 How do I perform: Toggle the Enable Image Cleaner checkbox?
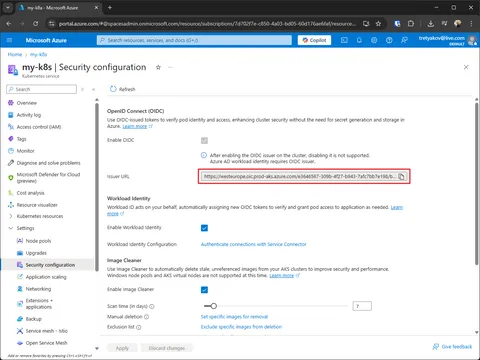[204, 290]
